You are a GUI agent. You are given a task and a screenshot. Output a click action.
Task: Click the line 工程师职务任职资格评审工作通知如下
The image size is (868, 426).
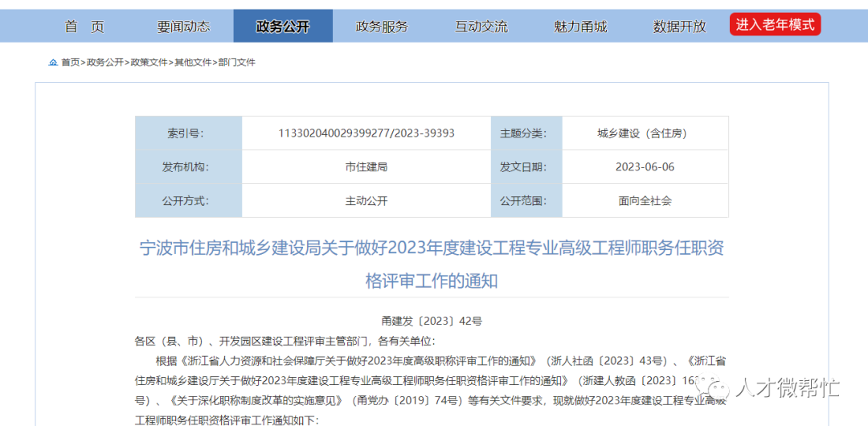[227, 420]
